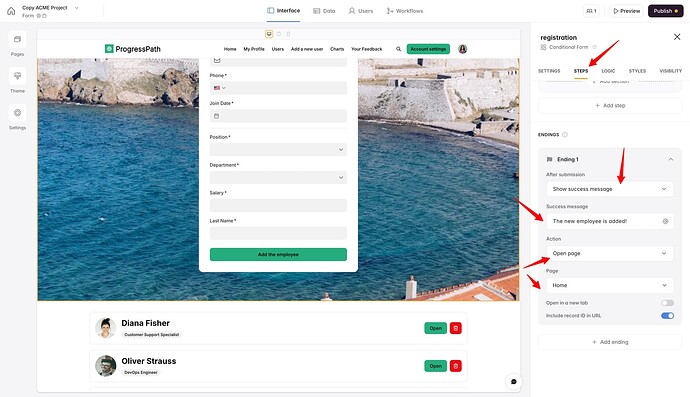
Task: Click the Account settings button
Action: [x=428, y=49]
